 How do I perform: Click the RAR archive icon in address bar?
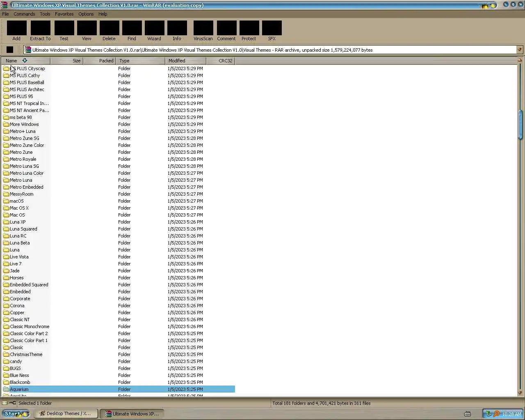tap(28, 50)
